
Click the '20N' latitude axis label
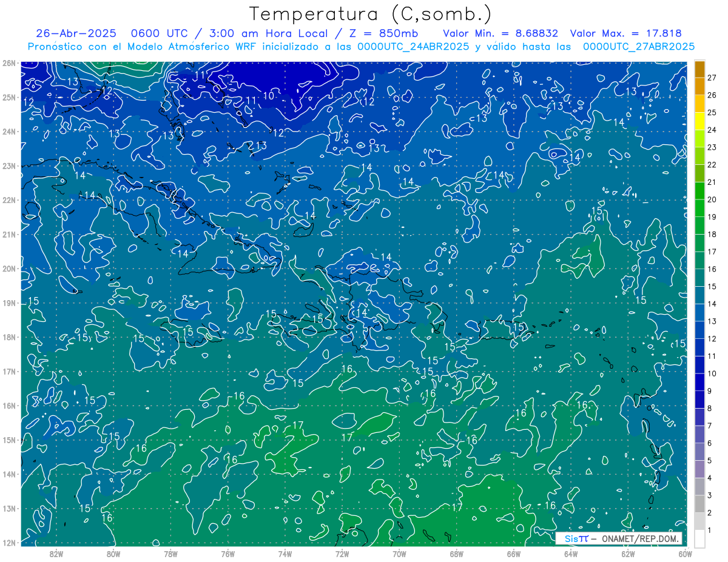[8, 269]
